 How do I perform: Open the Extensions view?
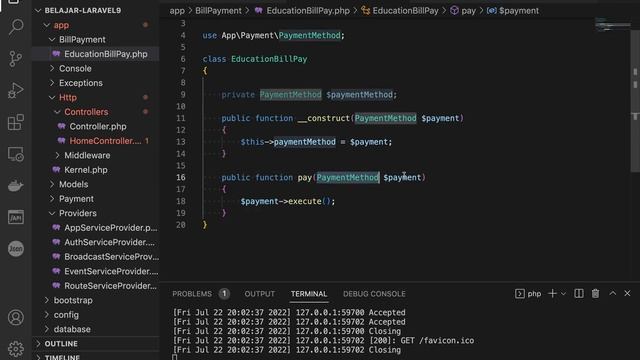coord(16,122)
